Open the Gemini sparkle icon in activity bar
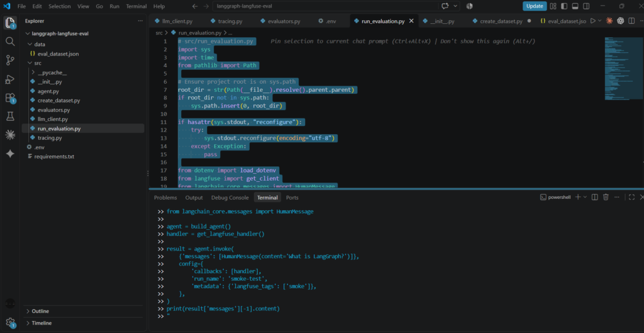644x333 pixels. pos(10,154)
